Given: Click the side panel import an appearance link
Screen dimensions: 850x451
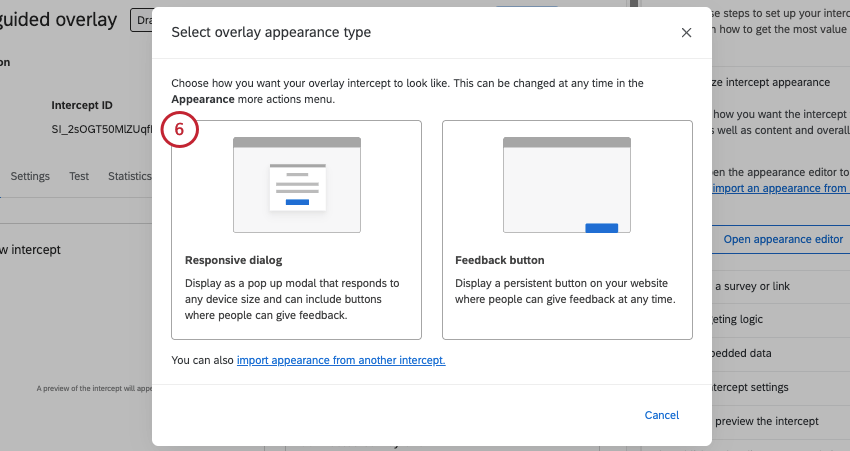Looking at the screenshot, I should 780,188.
